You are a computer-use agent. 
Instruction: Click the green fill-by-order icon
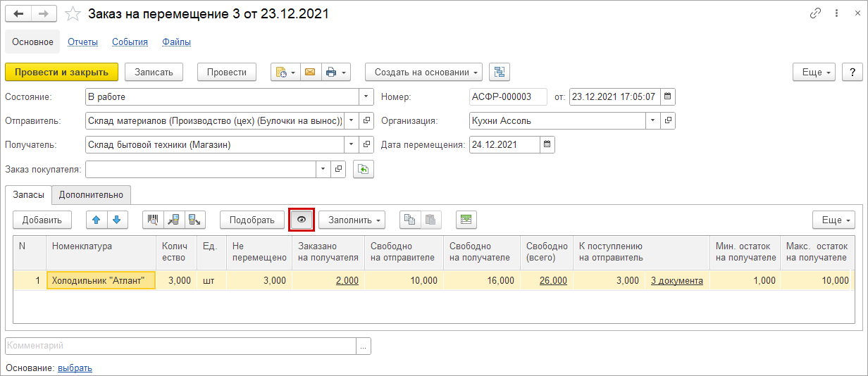(363, 169)
